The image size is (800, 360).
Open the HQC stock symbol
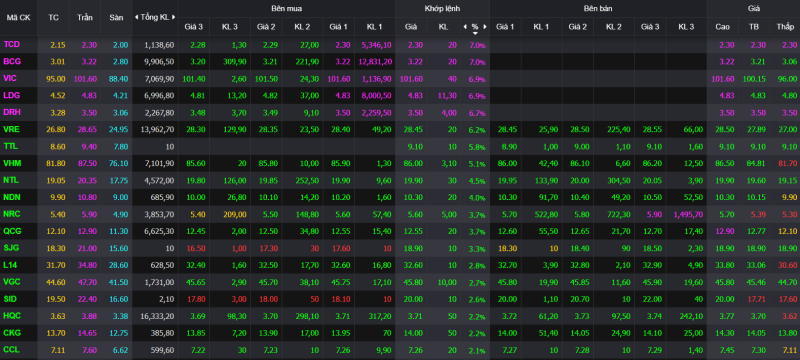click(12, 316)
